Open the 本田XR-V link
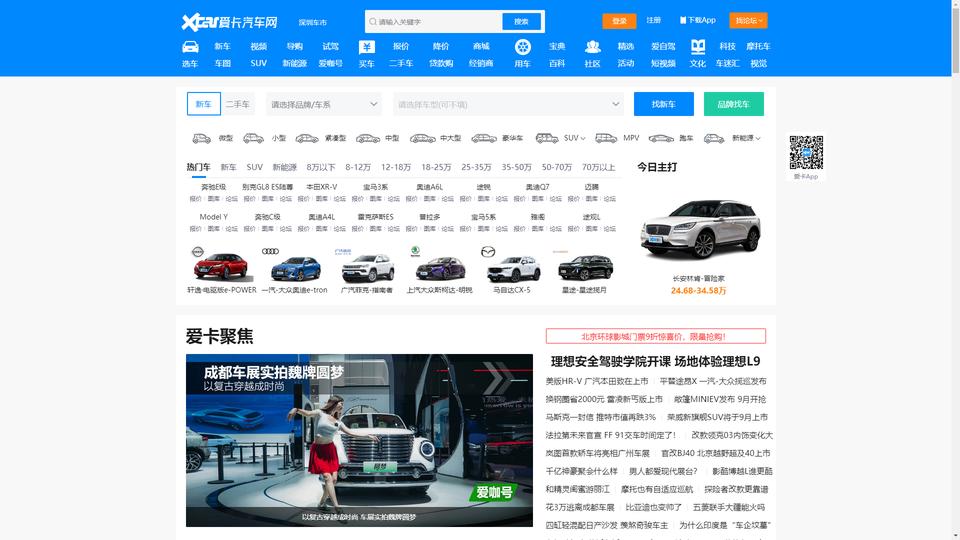This screenshot has width=960, height=540. click(321, 187)
